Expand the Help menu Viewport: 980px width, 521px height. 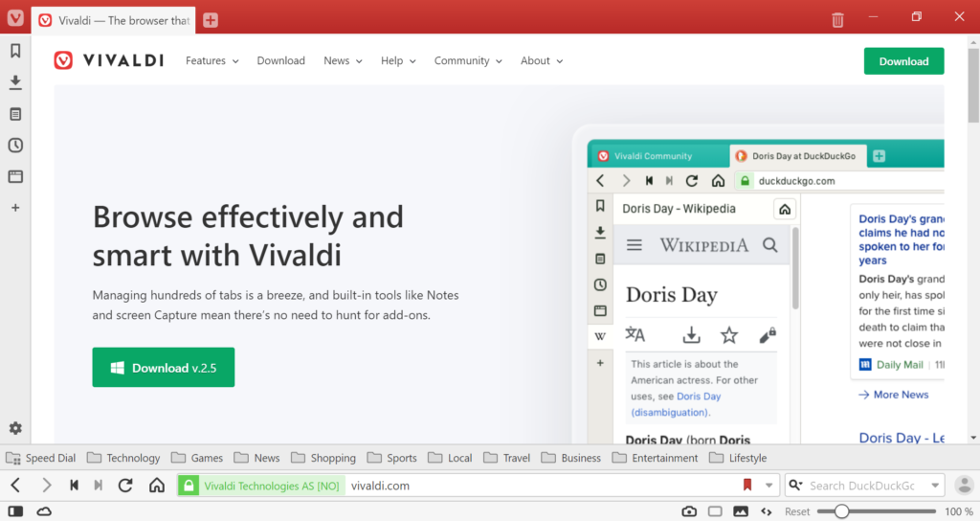coord(398,60)
